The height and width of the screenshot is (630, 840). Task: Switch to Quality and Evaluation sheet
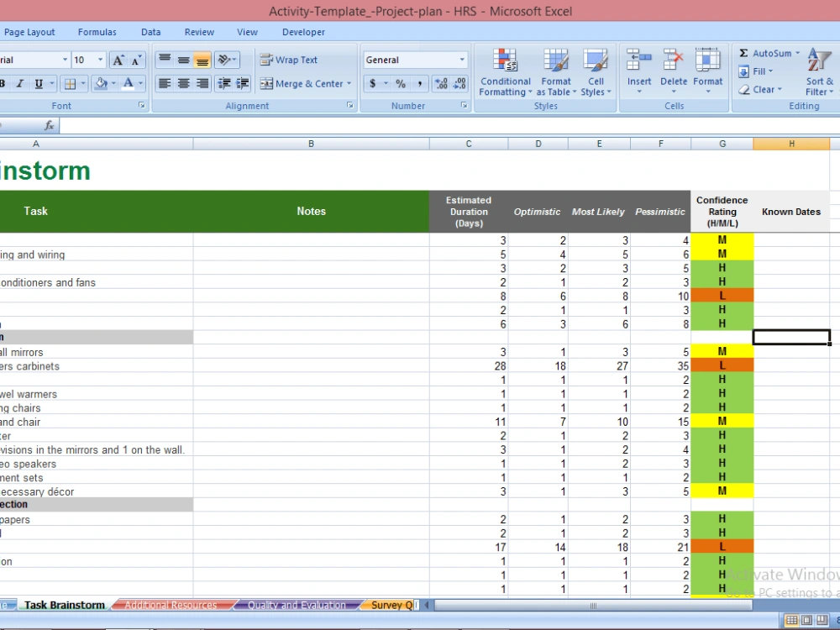[297, 605]
